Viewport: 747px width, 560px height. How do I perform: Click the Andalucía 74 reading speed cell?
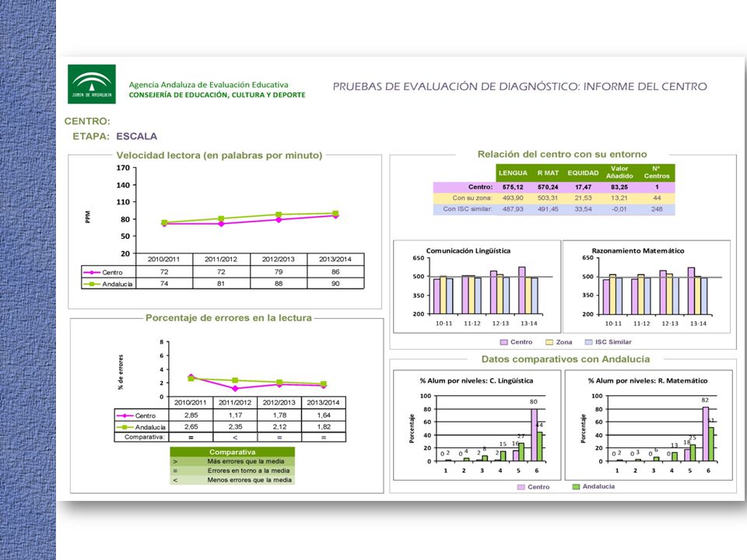[x=164, y=283]
